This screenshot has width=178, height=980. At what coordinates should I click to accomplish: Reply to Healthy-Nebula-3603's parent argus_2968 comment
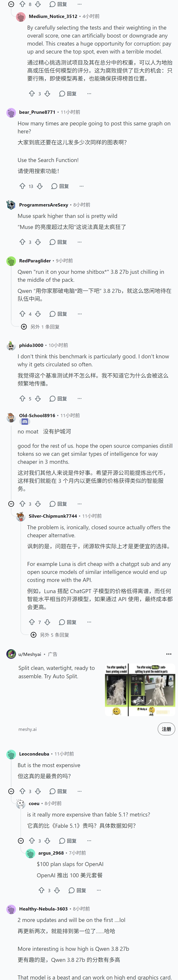click(x=77, y=890)
